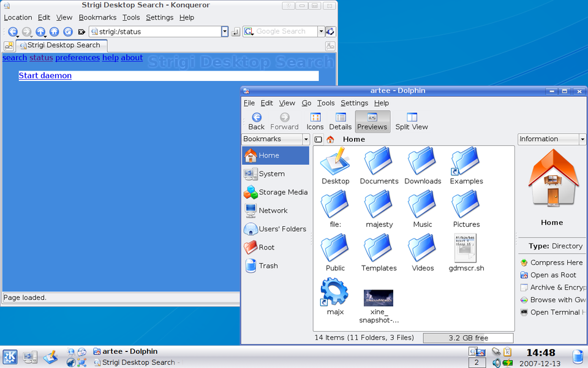
Task: Open Konqueror Location menu
Action: click(18, 18)
